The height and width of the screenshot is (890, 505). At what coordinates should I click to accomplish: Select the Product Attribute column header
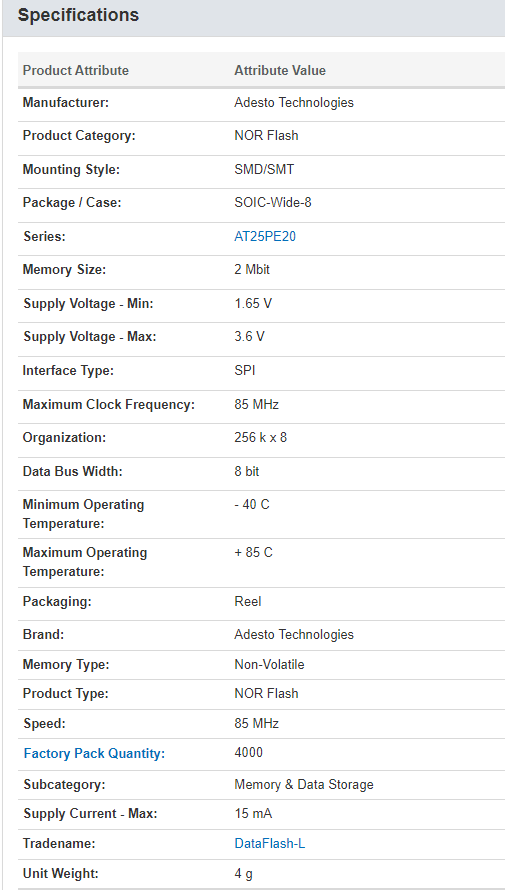[x=75, y=70]
